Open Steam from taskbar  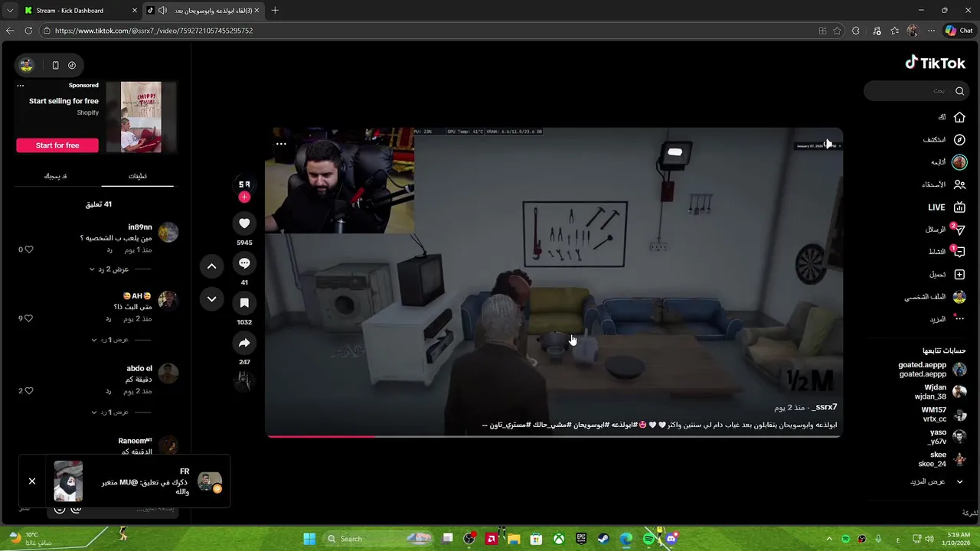pyautogui.click(x=603, y=539)
